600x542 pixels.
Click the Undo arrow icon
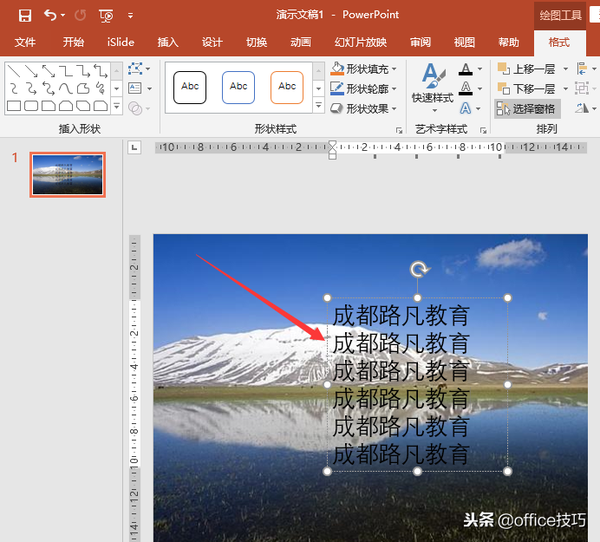(50, 15)
